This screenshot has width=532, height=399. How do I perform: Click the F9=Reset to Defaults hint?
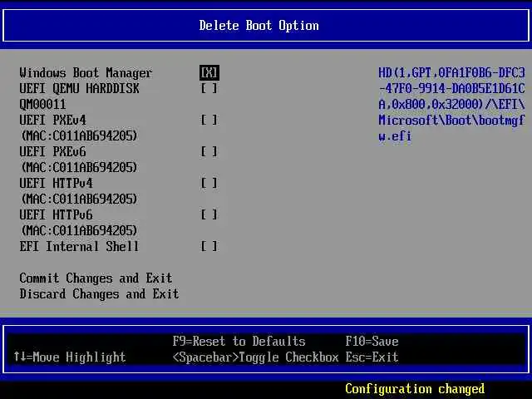click(x=239, y=342)
